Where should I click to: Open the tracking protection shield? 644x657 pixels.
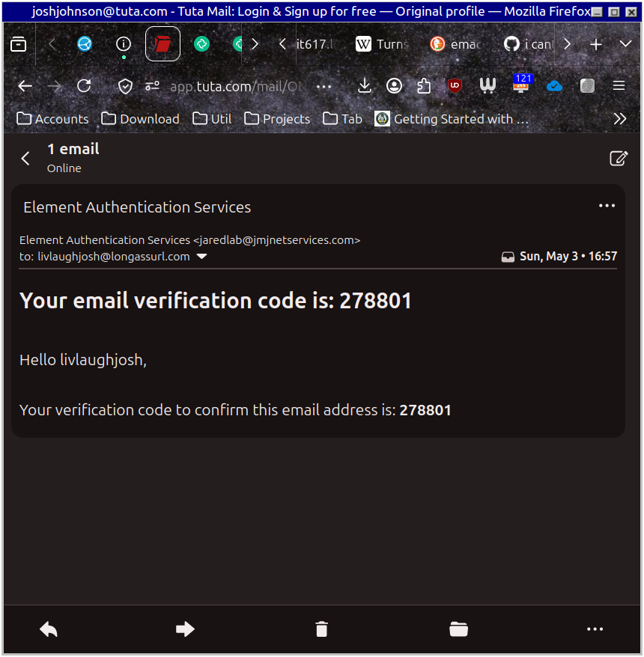(125, 86)
